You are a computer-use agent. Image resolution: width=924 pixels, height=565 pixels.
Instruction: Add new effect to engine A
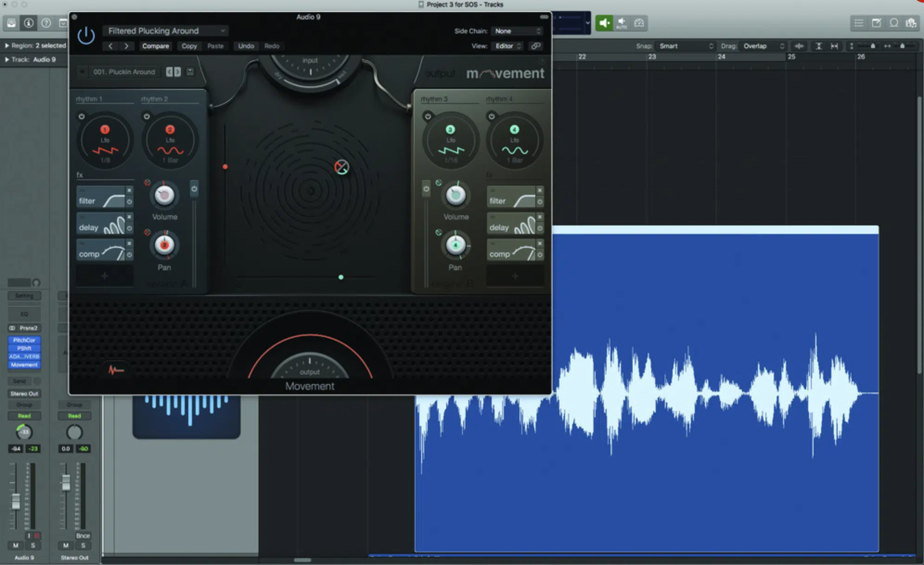pyautogui.click(x=104, y=276)
